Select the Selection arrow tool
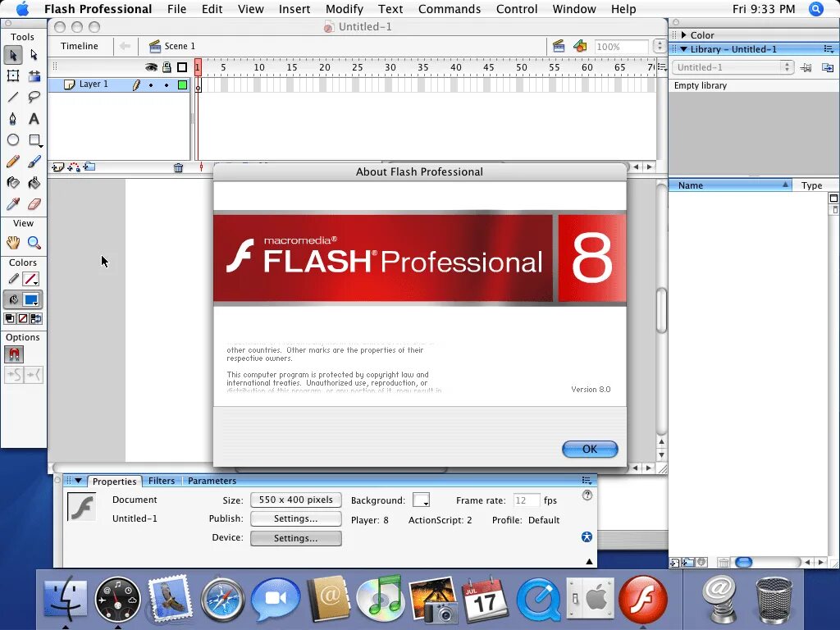This screenshot has width=840, height=630. (x=13, y=55)
